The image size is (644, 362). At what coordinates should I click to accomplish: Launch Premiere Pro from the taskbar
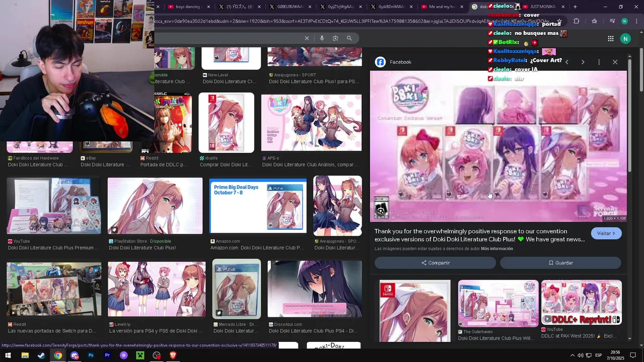107,355
